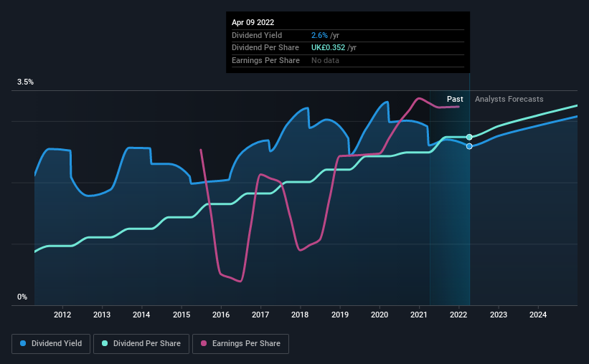Toggle the Earnings Per Share legend button

tap(240, 344)
